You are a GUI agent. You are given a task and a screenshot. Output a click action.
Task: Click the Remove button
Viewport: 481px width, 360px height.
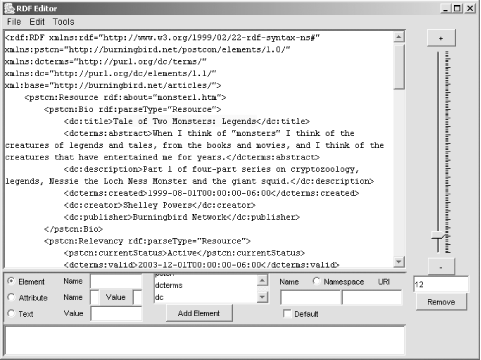441,302
